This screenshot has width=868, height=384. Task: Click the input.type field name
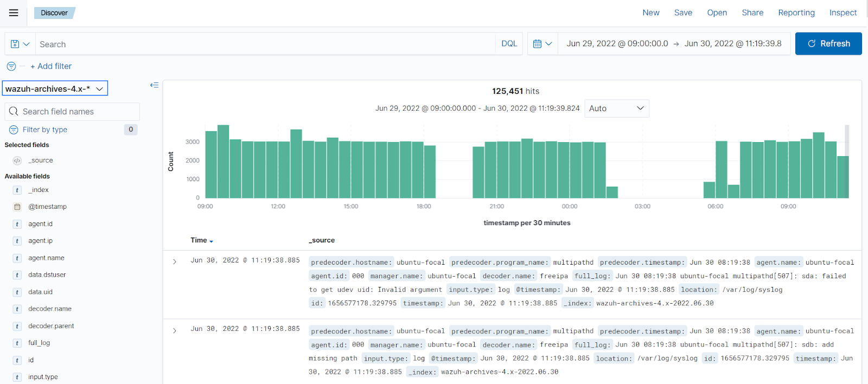[43, 377]
